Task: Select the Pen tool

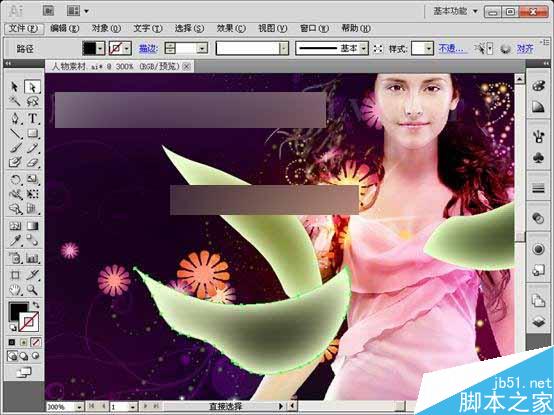Action: tap(15, 118)
